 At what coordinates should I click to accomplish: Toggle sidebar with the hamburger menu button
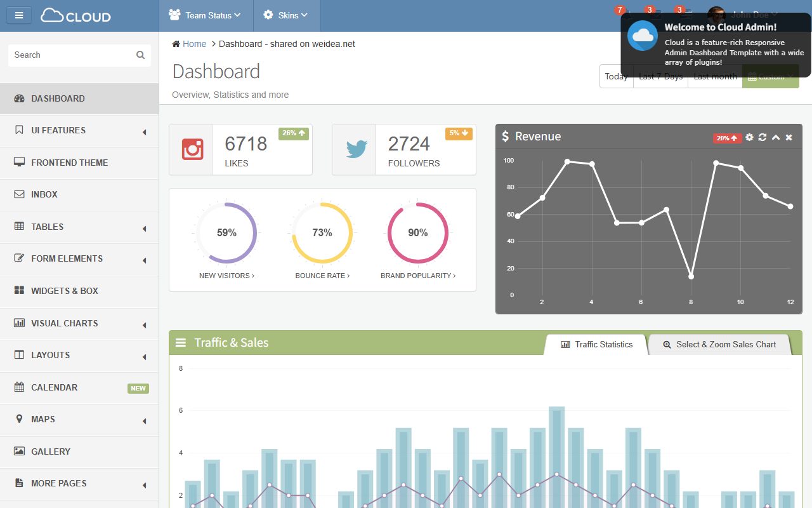(19, 15)
